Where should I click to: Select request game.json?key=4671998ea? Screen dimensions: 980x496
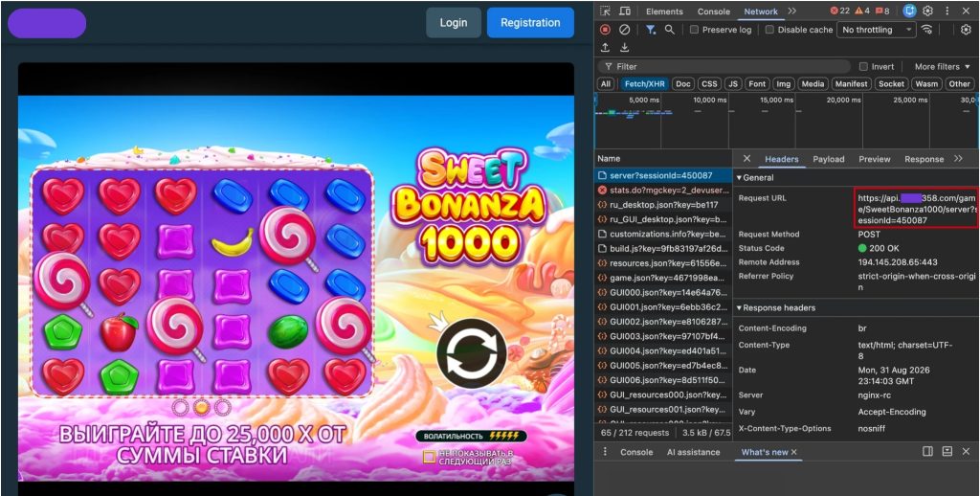click(663, 277)
